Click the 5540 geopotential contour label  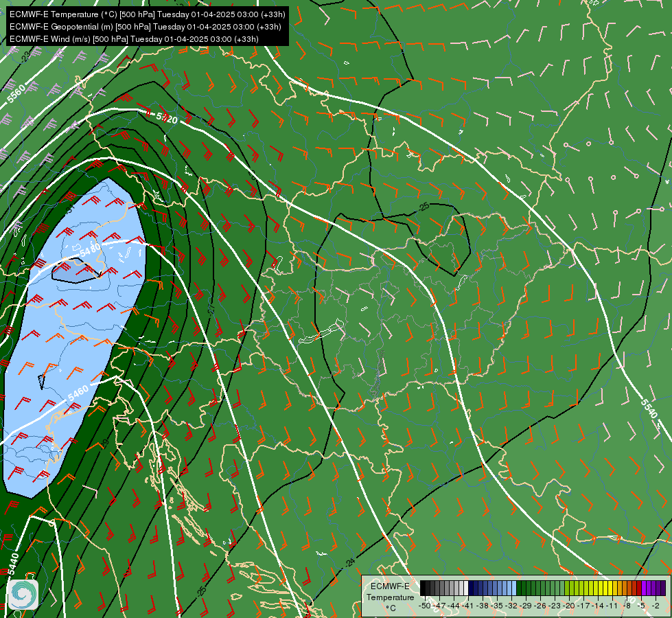click(649, 409)
